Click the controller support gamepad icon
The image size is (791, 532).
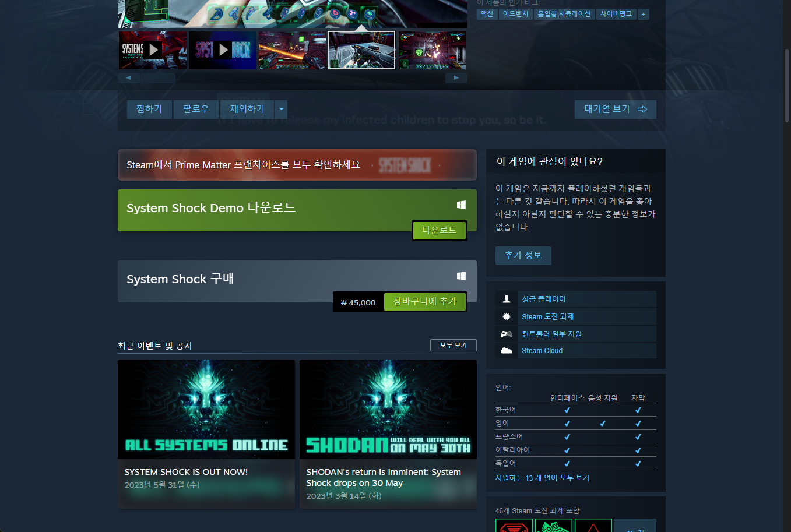point(507,334)
